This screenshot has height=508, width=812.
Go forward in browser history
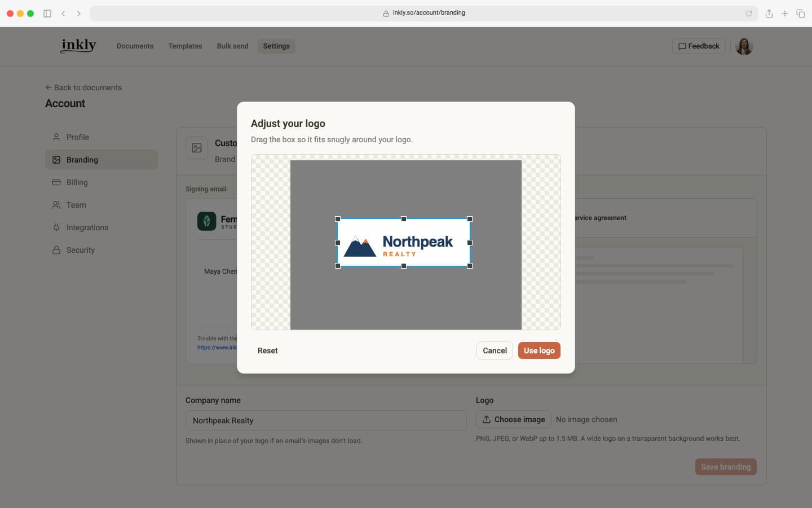tap(78, 14)
